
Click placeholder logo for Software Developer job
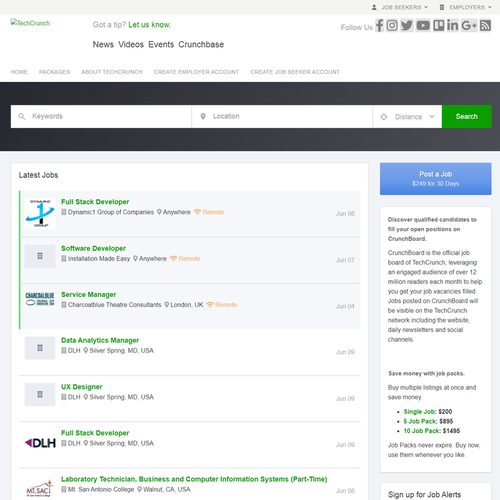(x=40, y=256)
